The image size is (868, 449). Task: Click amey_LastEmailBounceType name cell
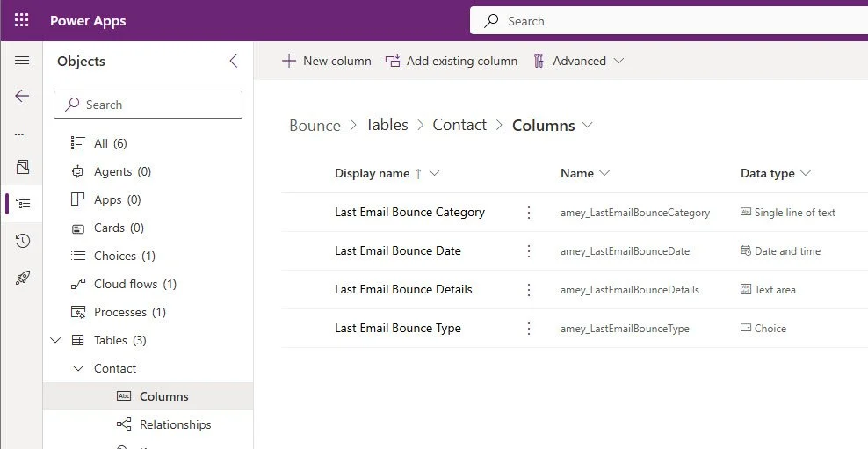(625, 329)
